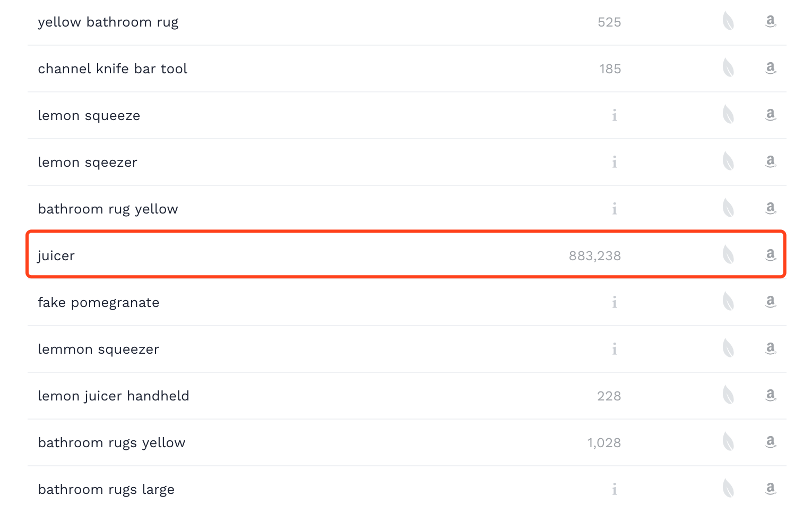
Task: Click info icon for bathroom rugs large
Action: click(x=615, y=489)
